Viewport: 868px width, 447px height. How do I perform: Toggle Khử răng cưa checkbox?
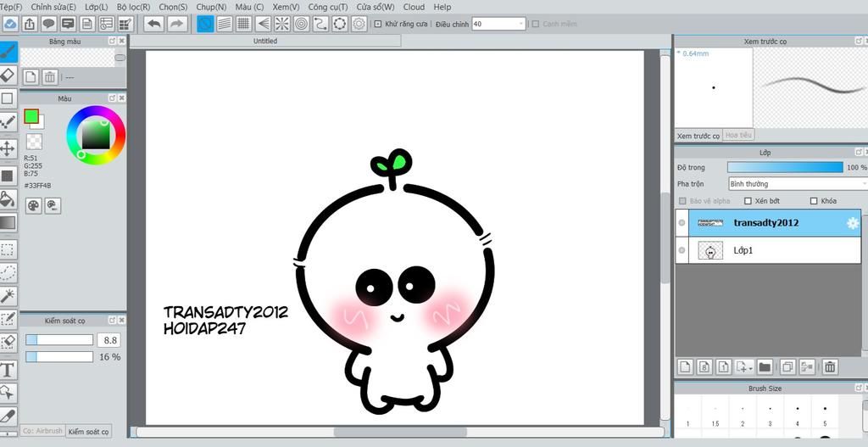pos(377,24)
